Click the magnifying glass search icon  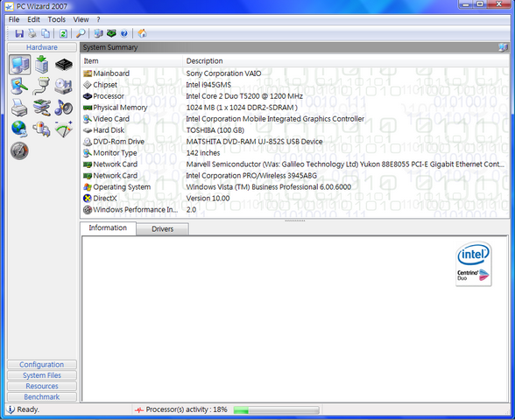(x=81, y=33)
